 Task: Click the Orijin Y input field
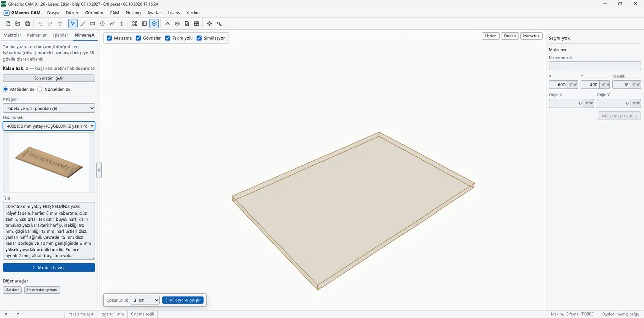point(614,103)
